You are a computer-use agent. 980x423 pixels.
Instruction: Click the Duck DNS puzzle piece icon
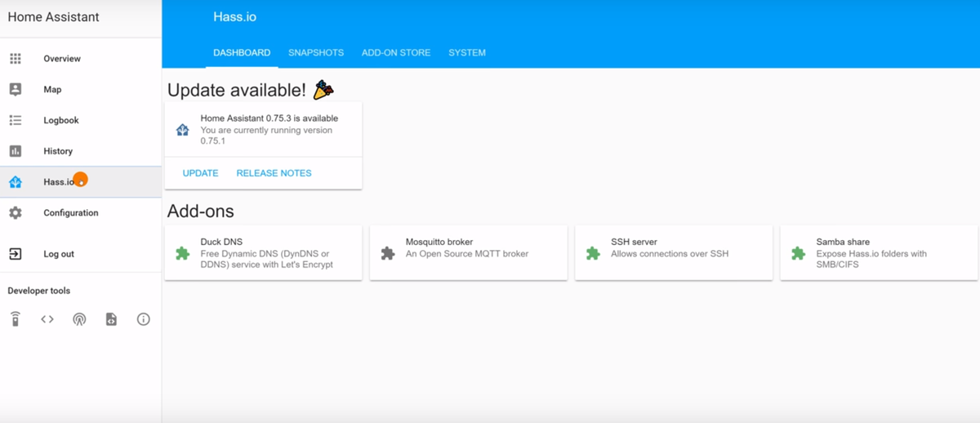coord(183,254)
